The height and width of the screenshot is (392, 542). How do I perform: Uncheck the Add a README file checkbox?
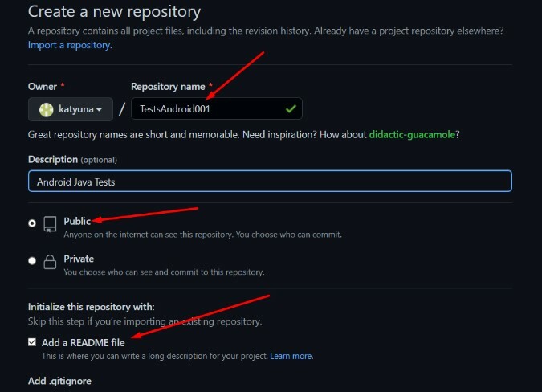tap(32, 342)
